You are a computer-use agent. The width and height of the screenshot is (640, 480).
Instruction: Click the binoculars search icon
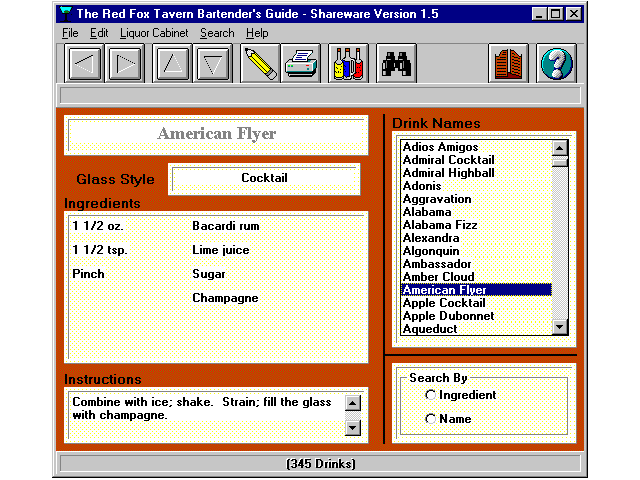397,64
